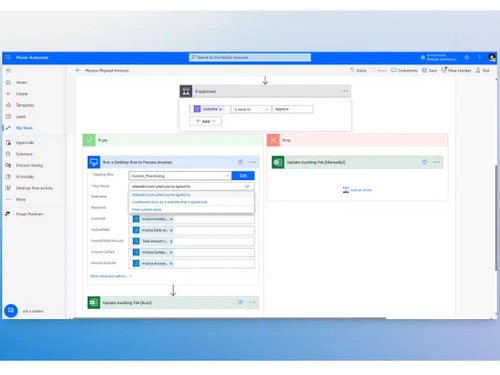The height and width of the screenshot is (375, 500).
Task: Click the Run a Desktop flow action icon
Action: click(94, 162)
